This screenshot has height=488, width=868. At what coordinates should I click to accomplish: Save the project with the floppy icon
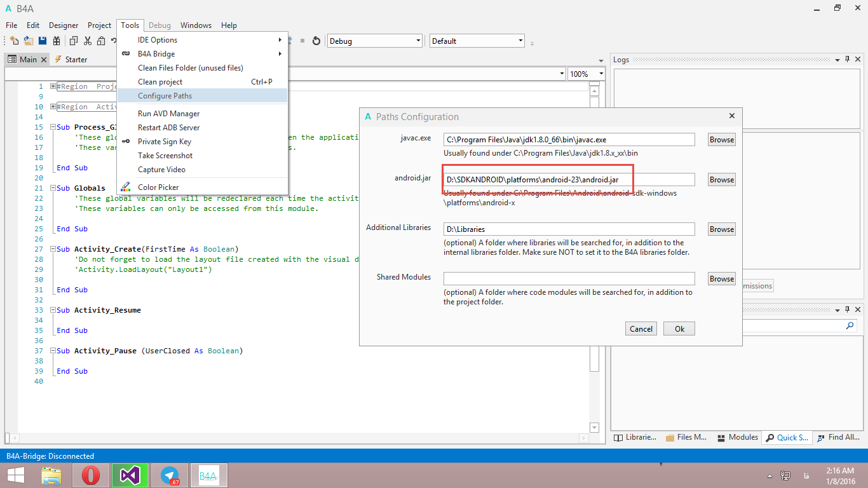(x=43, y=41)
